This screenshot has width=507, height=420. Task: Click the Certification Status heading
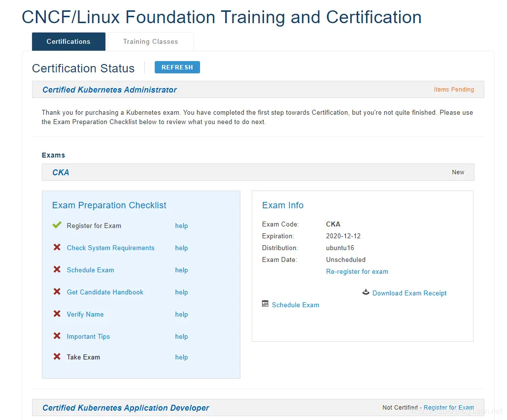click(x=83, y=68)
